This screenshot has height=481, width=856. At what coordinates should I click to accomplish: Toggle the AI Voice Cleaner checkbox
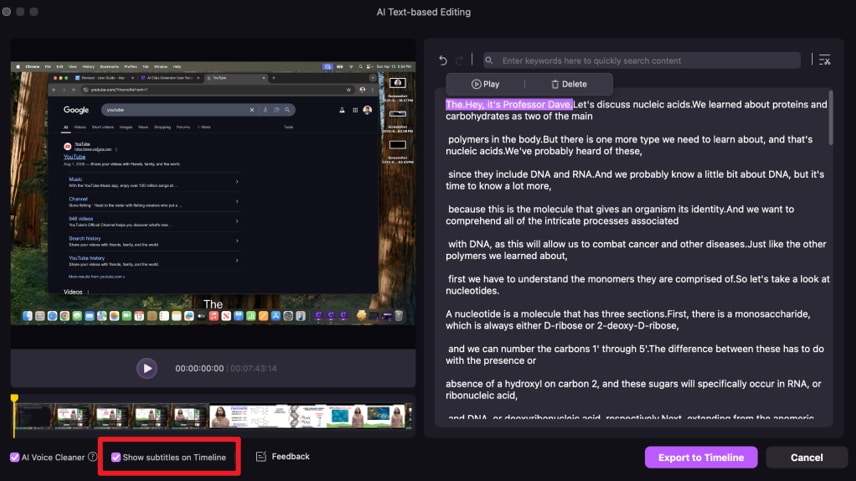(15, 457)
